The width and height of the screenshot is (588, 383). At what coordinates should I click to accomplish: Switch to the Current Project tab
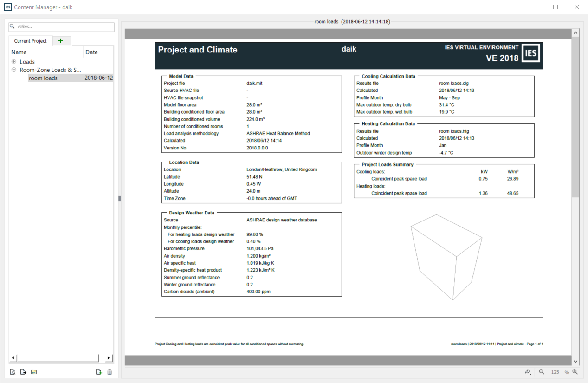(30, 41)
